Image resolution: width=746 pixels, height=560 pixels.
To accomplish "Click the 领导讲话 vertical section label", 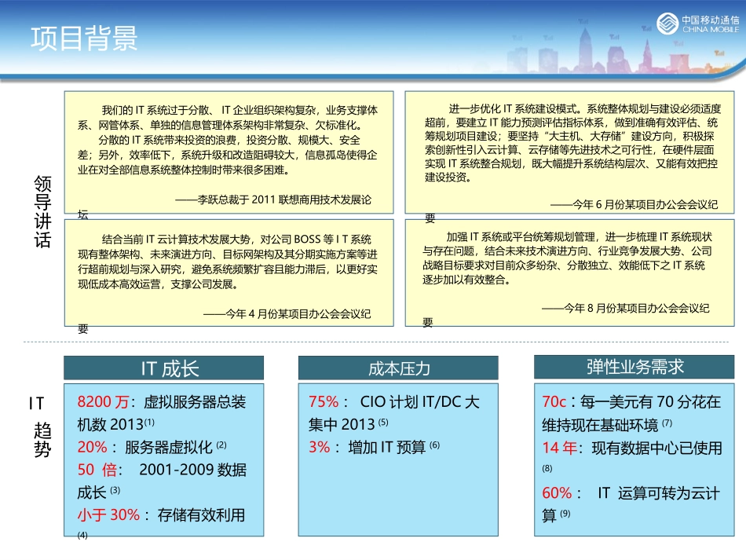I will 42,212.
